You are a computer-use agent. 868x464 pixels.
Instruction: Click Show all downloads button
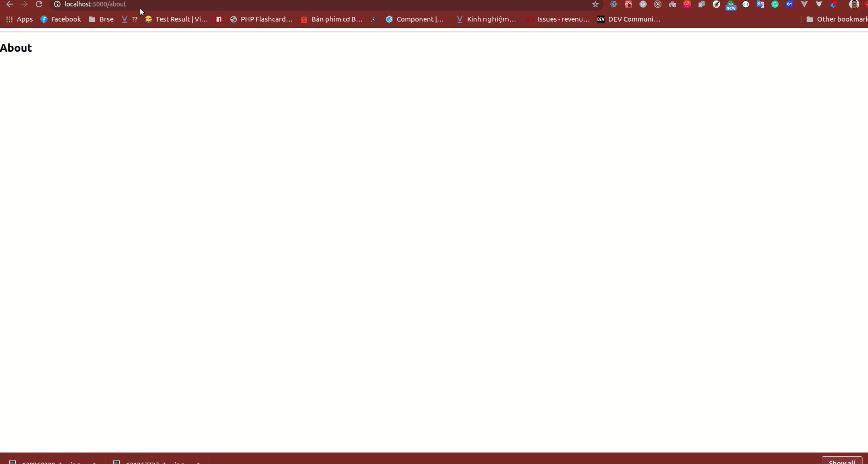(842, 460)
